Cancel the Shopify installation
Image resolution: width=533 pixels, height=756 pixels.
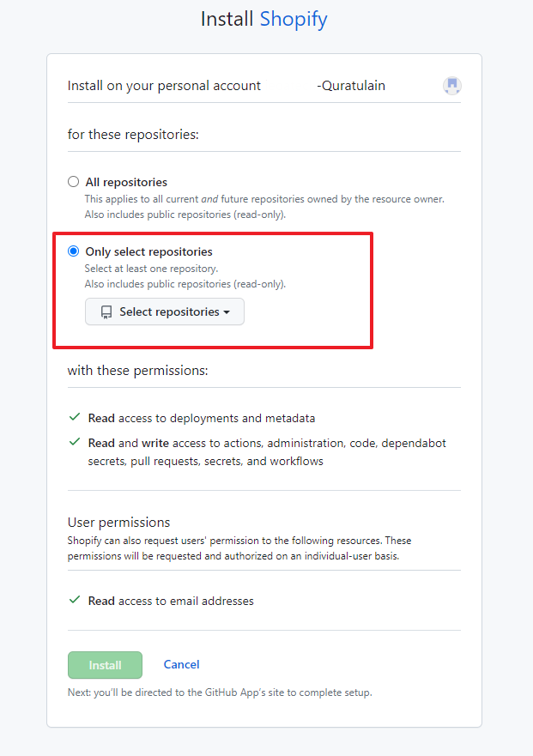[x=181, y=664]
